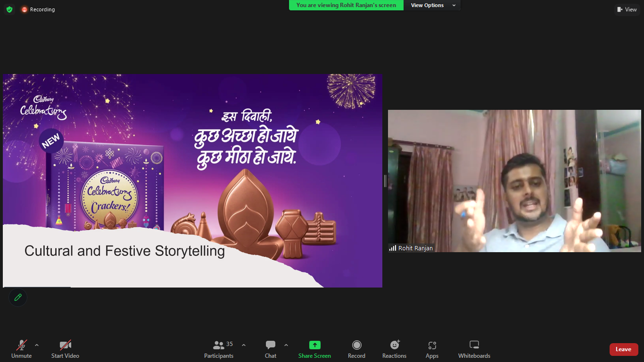Viewport: 644px width, 362px height.
Task: Click the Rohit Ranjan name label
Action: (x=415, y=248)
